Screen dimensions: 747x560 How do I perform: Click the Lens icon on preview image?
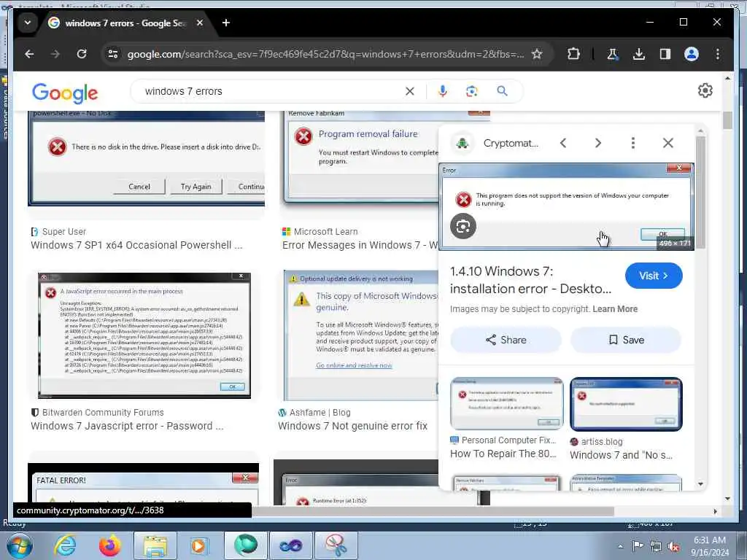click(463, 226)
